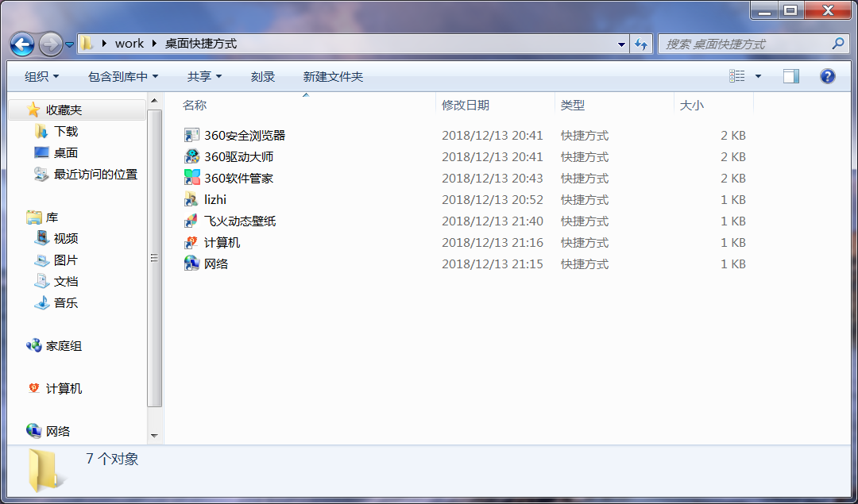Viewport: 858px width, 504px height.
Task: Click the 360驱动大师 file name
Action: (x=238, y=156)
